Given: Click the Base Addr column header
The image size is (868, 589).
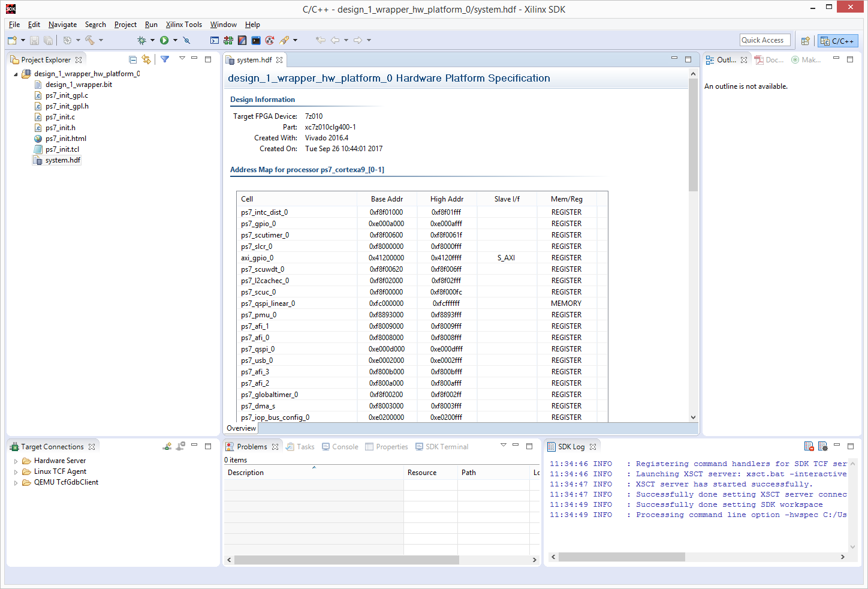Looking at the screenshot, I should (x=387, y=199).
